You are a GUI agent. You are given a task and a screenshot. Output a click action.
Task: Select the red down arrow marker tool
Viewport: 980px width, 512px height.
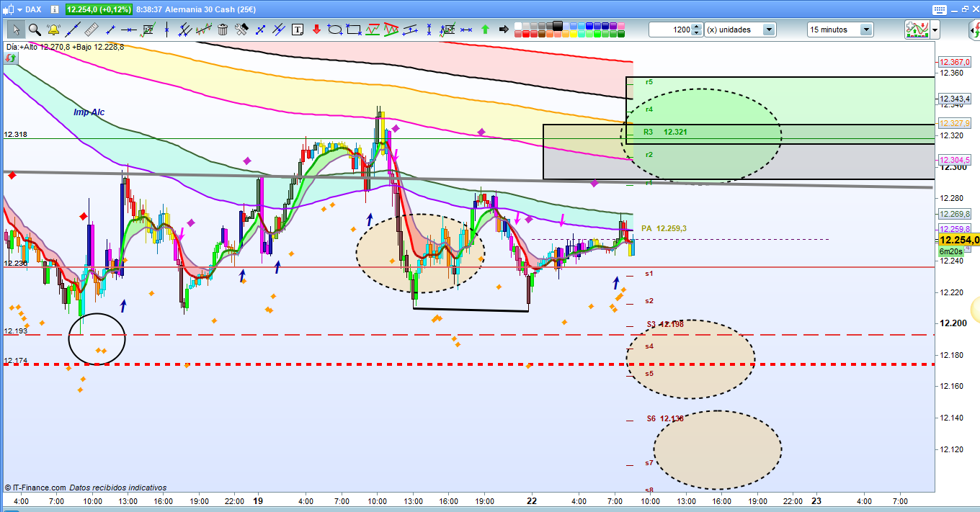coord(316,30)
